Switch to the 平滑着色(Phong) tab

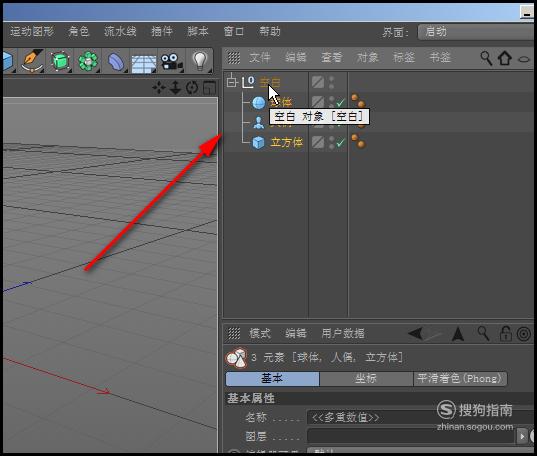point(460,379)
